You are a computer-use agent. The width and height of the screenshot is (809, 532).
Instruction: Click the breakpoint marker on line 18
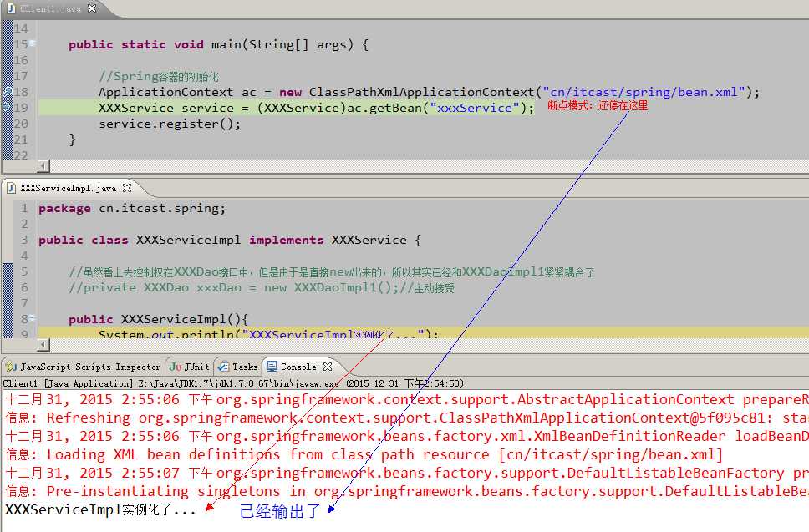tap(8, 92)
